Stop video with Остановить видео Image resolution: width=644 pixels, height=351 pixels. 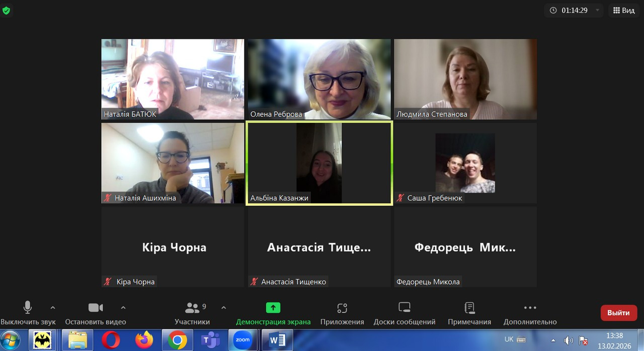tap(96, 313)
